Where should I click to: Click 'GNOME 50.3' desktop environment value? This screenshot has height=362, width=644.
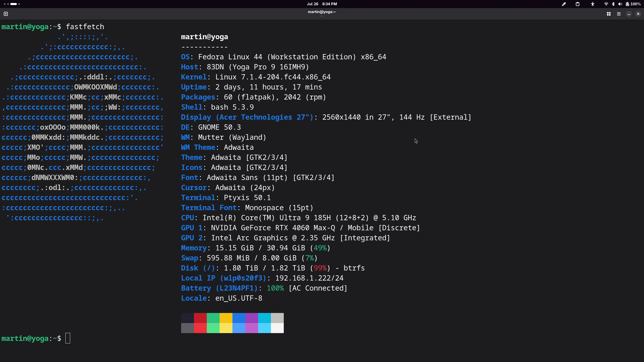(220, 127)
